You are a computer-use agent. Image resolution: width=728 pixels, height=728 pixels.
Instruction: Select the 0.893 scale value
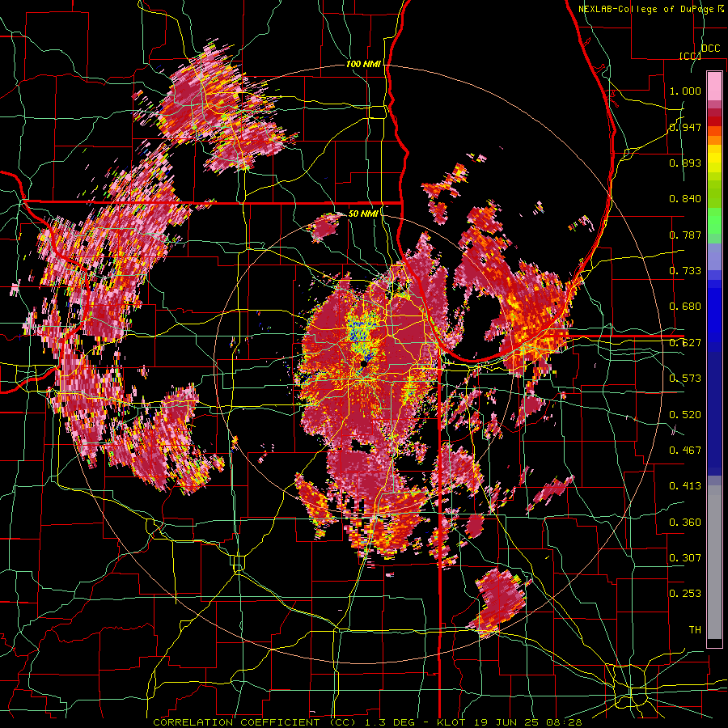coord(685,163)
